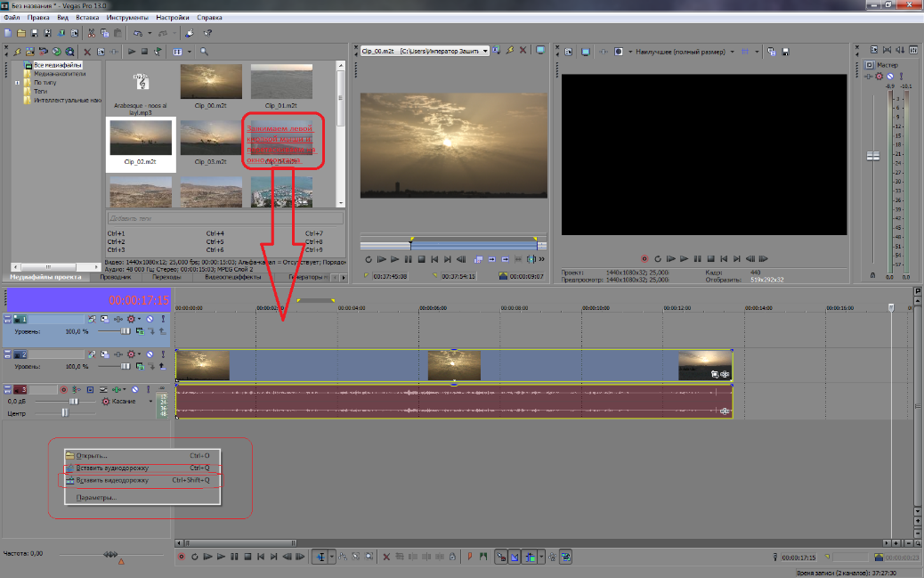
Task: Mute audio track 3
Action: point(135,390)
